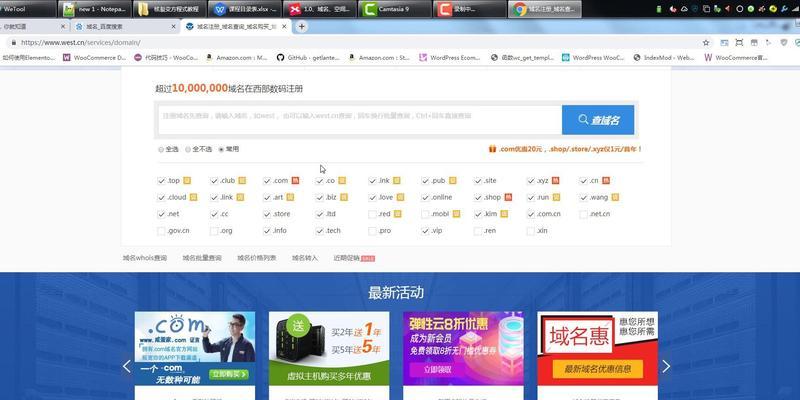
Task: Open the 代码技巧 - WooCo bookmark
Action: [x=166, y=58]
